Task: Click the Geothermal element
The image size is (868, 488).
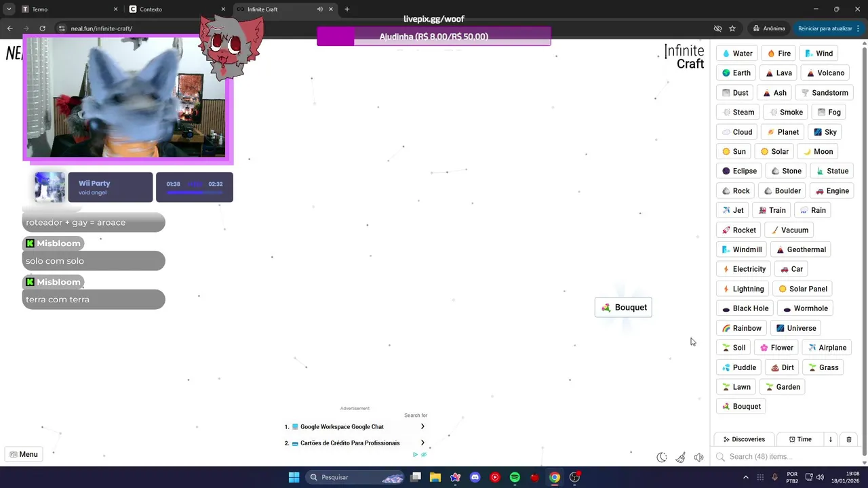Action: (801, 249)
